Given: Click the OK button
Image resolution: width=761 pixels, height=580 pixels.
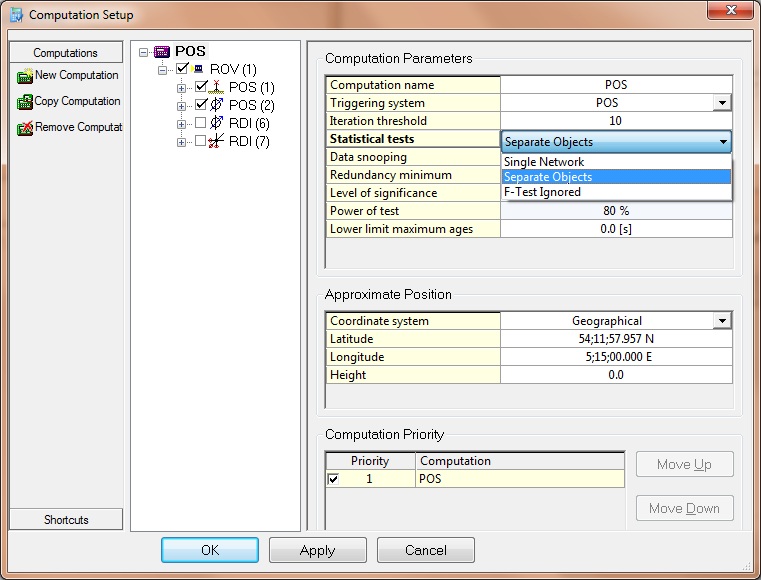Looking at the screenshot, I should (x=210, y=550).
